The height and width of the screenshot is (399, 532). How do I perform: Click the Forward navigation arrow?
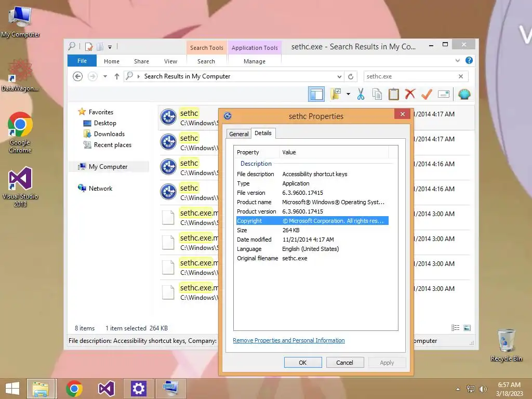92,76
